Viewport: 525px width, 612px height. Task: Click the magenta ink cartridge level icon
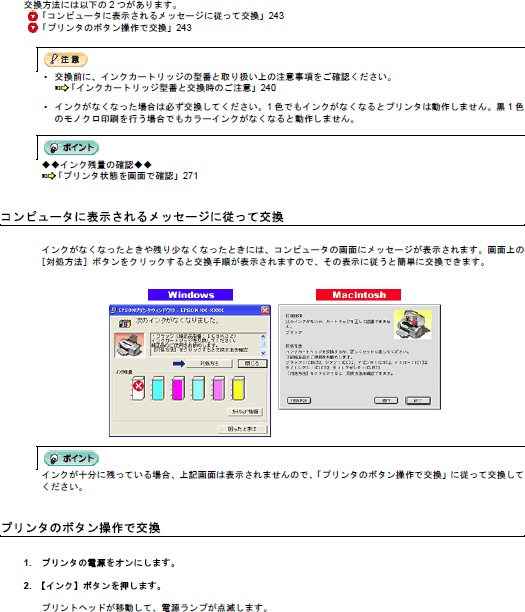click(178, 388)
